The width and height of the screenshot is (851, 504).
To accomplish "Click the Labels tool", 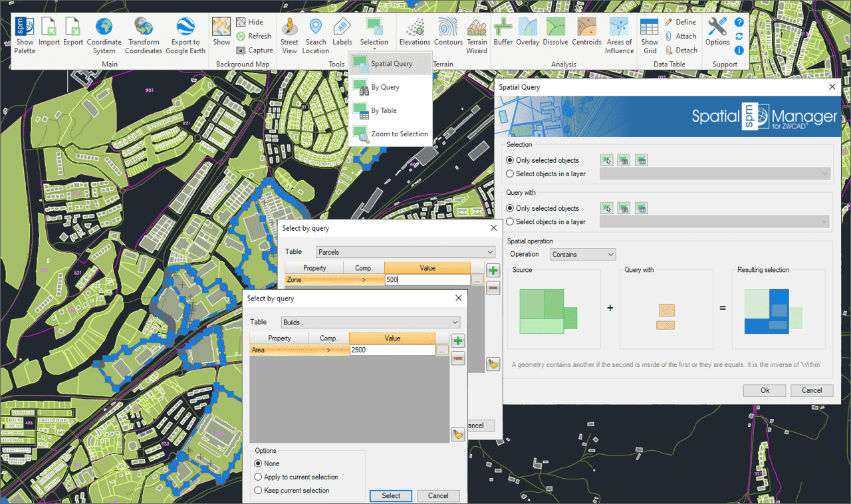I will click(342, 33).
